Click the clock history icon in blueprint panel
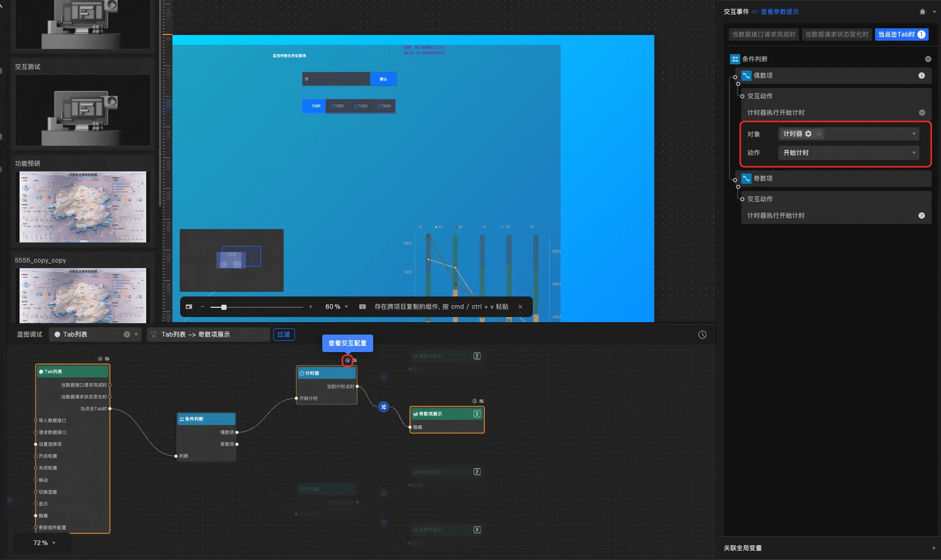Image resolution: width=941 pixels, height=560 pixels. coord(702,335)
